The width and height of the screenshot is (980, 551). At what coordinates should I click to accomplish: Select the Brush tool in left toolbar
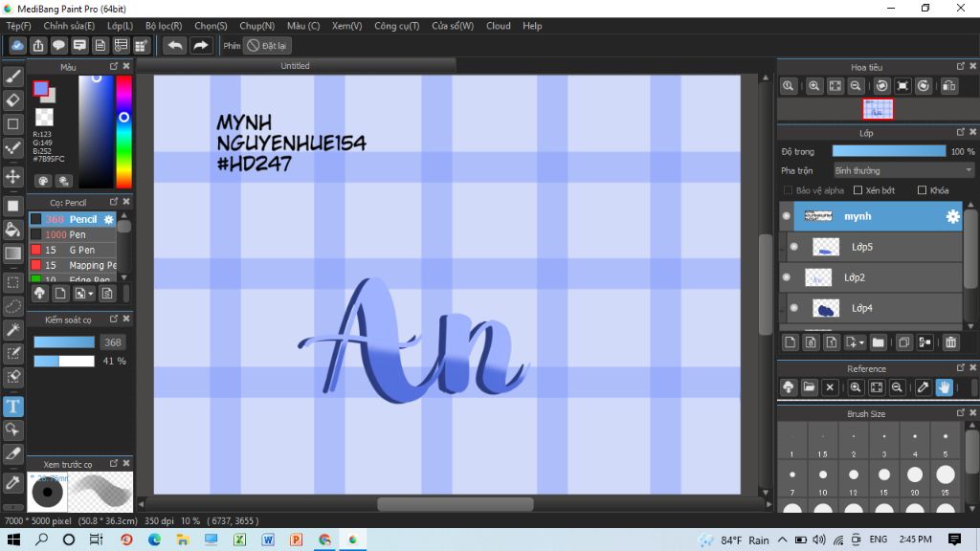(13, 77)
